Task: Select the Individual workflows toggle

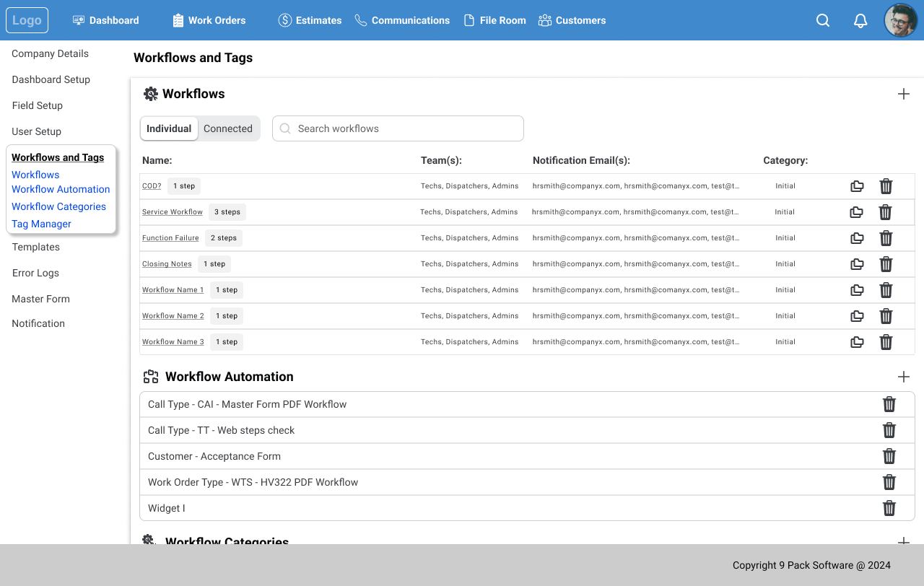Action: click(169, 128)
